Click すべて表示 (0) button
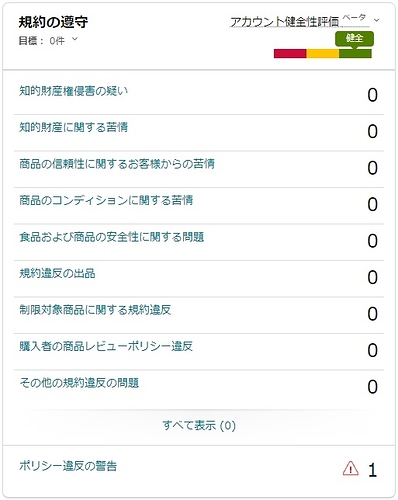The width and height of the screenshot is (398, 500). (199, 425)
